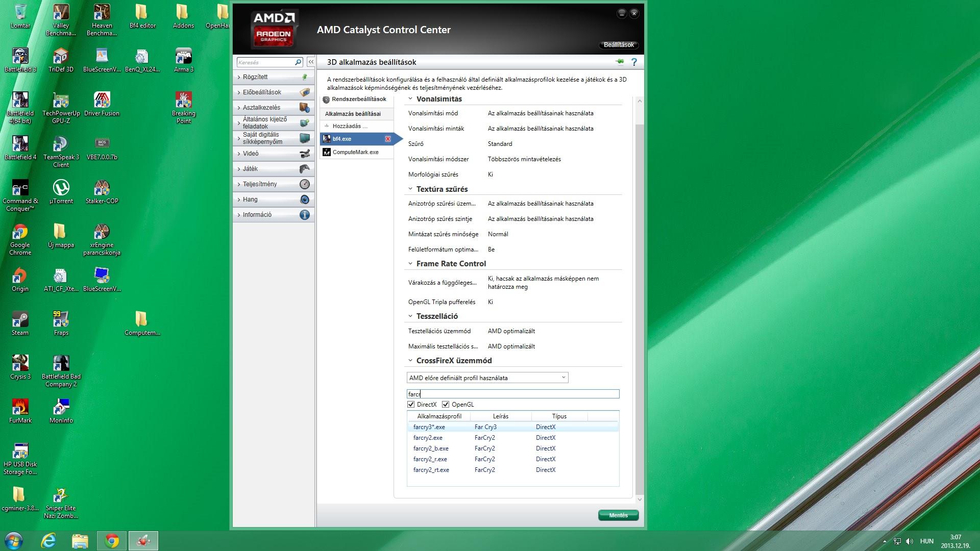Expand the Rögzített sidebar category
This screenshot has width=980, height=551.
(x=274, y=77)
